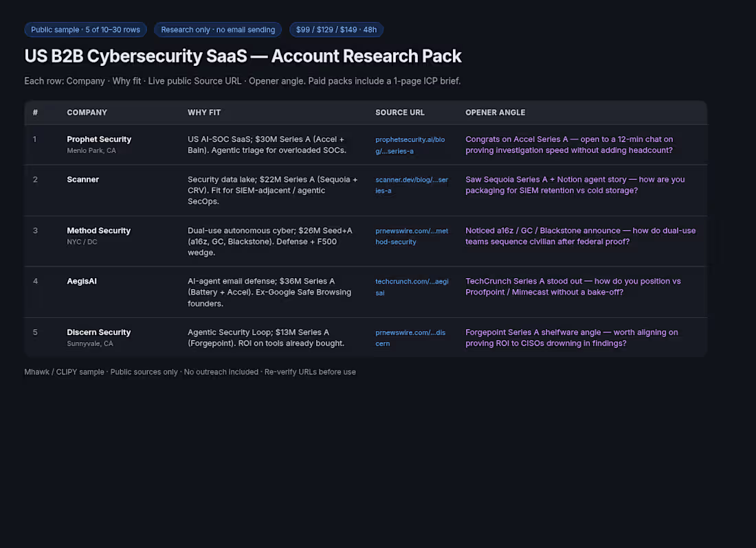Click row number 2 in the table

coord(35,179)
